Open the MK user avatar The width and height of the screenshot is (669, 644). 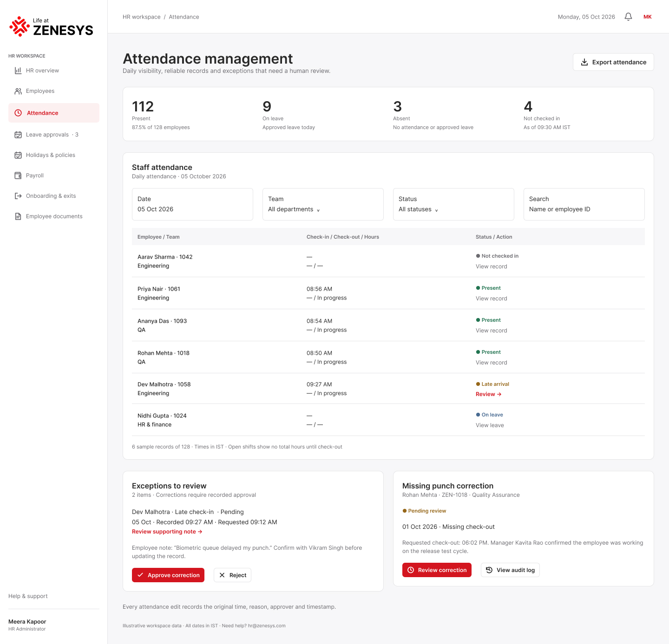pos(648,17)
